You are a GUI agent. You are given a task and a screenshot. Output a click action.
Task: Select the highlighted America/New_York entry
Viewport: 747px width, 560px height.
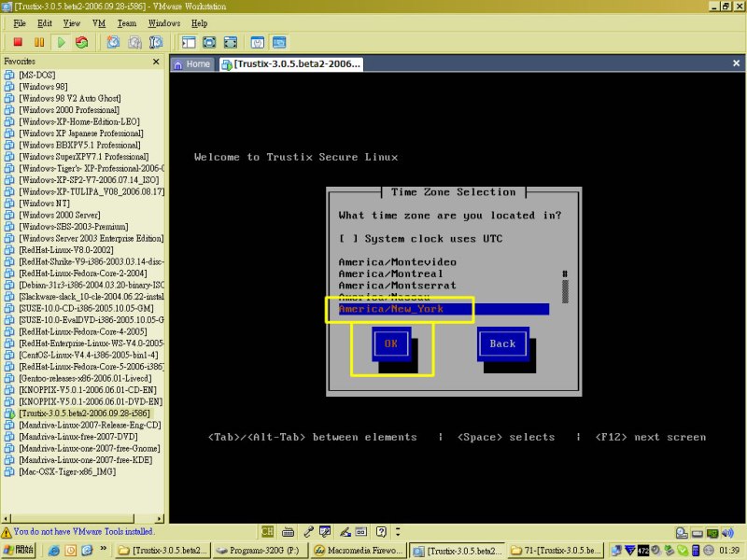(x=444, y=309)
